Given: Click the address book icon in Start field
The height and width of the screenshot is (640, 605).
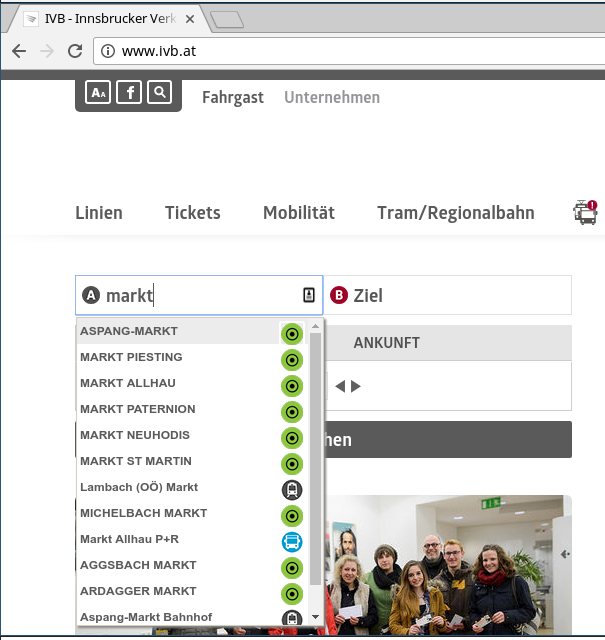Looking at the screenshot, I should tap(309, 295).
